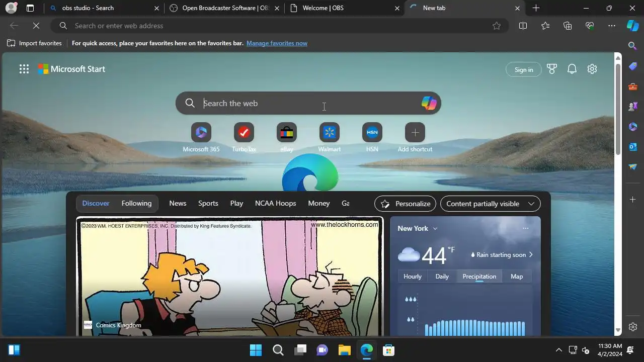This screenshot has width=644, height=362.
Task: Open Sports feed category
Action: tap(208, 204)
